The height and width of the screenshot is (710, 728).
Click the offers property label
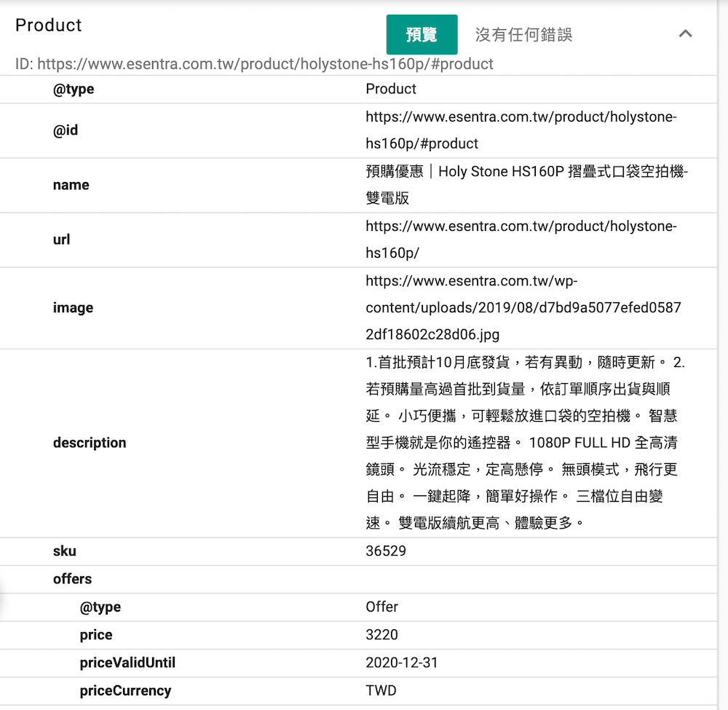click(x=72, y=579)
